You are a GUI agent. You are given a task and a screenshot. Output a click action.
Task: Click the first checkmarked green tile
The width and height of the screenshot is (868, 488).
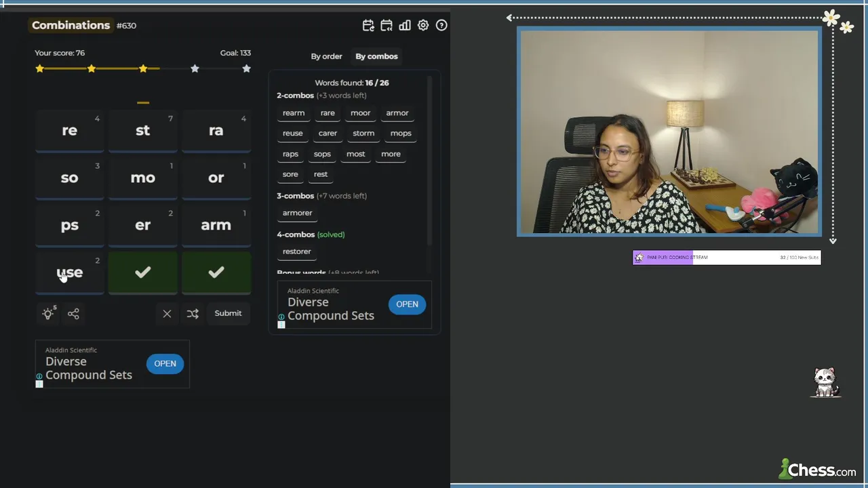(142, 272)
